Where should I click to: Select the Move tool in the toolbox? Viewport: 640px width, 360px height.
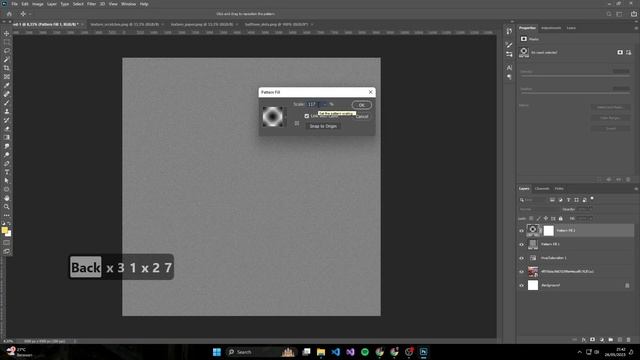click(7, 33)
